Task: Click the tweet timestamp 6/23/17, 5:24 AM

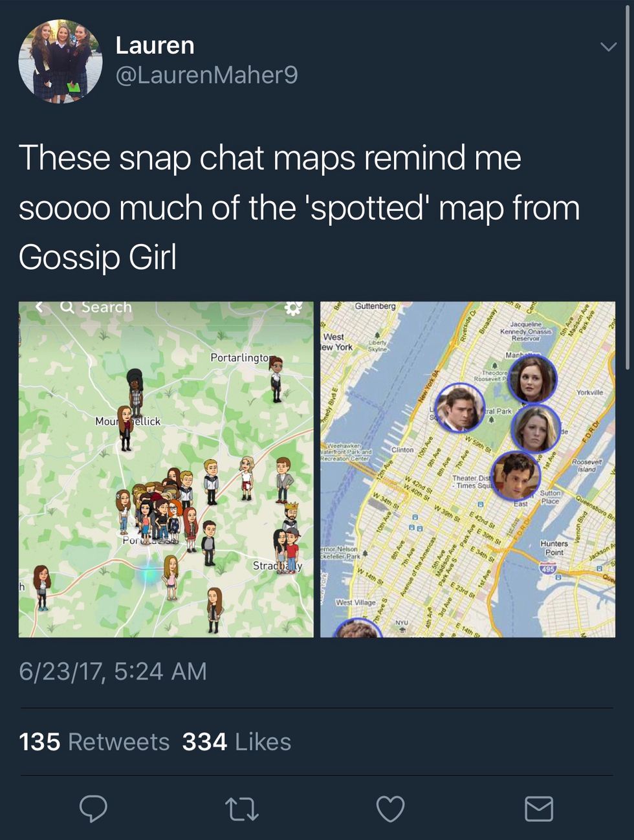Action: pos(113,672)
